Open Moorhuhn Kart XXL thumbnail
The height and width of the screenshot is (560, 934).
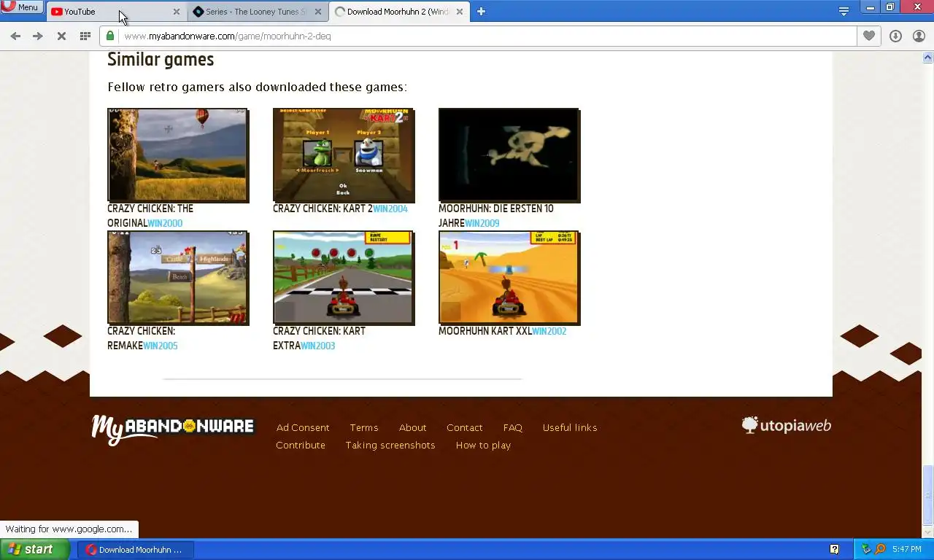click(509, 278)
